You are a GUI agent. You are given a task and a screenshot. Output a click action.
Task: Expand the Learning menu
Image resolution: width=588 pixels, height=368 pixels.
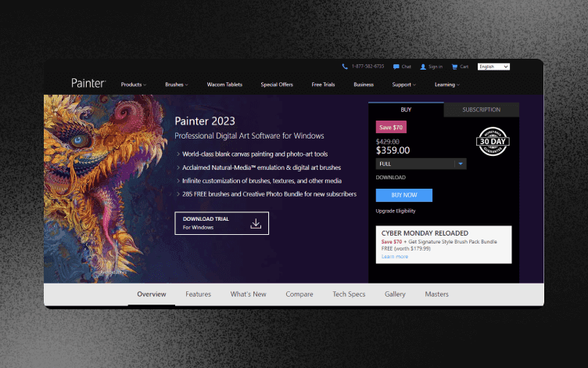coord(447,85)
